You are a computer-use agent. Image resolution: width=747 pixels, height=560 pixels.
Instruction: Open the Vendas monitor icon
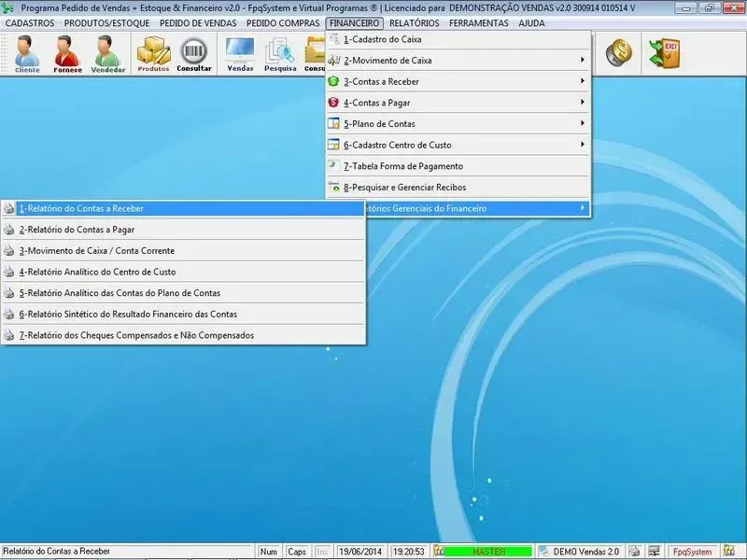click(240, 53)
